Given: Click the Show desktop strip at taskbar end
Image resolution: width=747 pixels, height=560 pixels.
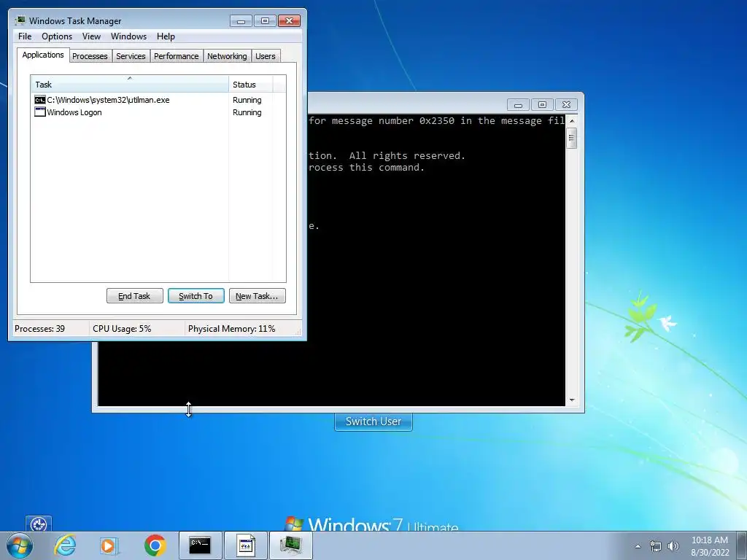Looking at the screenshot, I should (x=741, y=545).
